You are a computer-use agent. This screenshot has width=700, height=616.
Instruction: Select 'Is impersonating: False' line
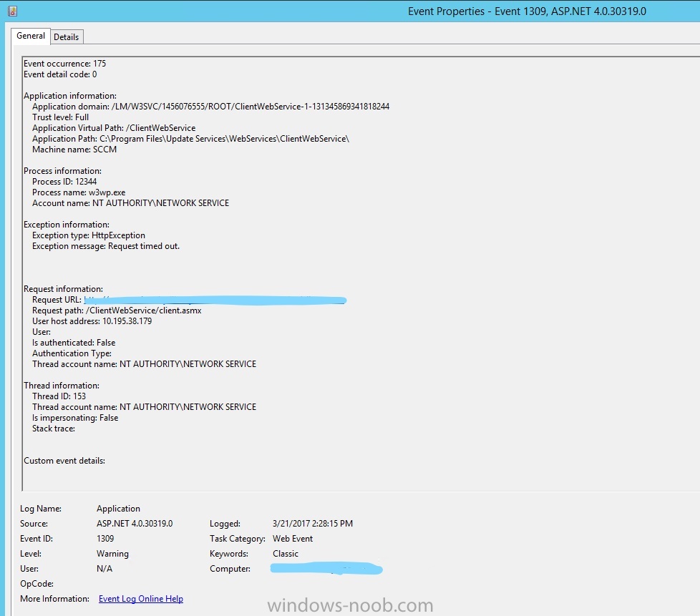(75, 418)
